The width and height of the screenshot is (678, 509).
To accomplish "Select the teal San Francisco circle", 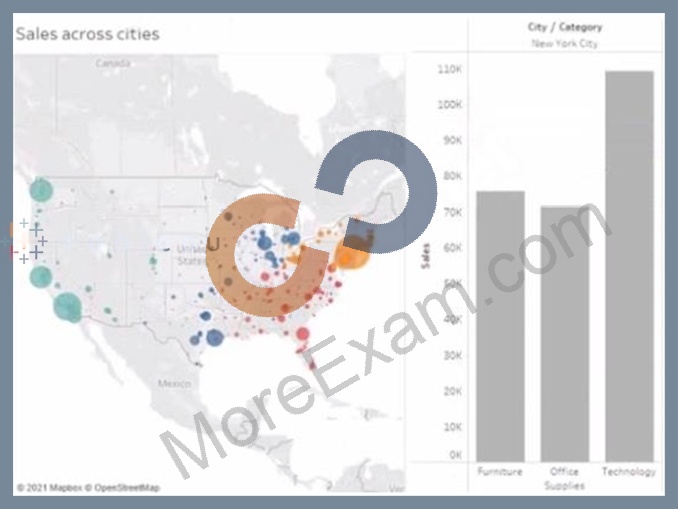I will click(x=41, y=276).
